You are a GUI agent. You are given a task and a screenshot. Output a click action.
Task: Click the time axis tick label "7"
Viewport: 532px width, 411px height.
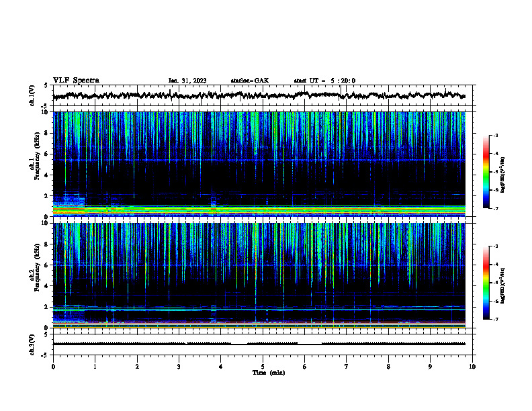point(347,367)
